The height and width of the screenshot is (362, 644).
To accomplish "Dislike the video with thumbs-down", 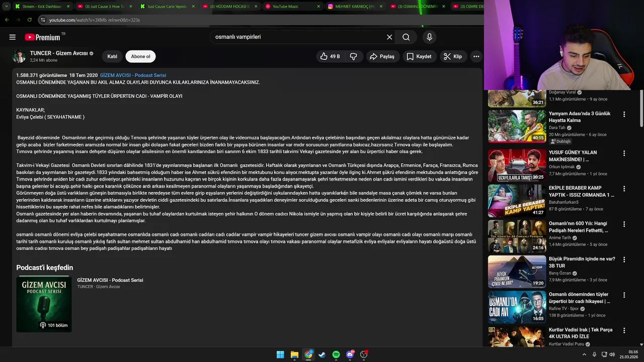I will point(353,56).
